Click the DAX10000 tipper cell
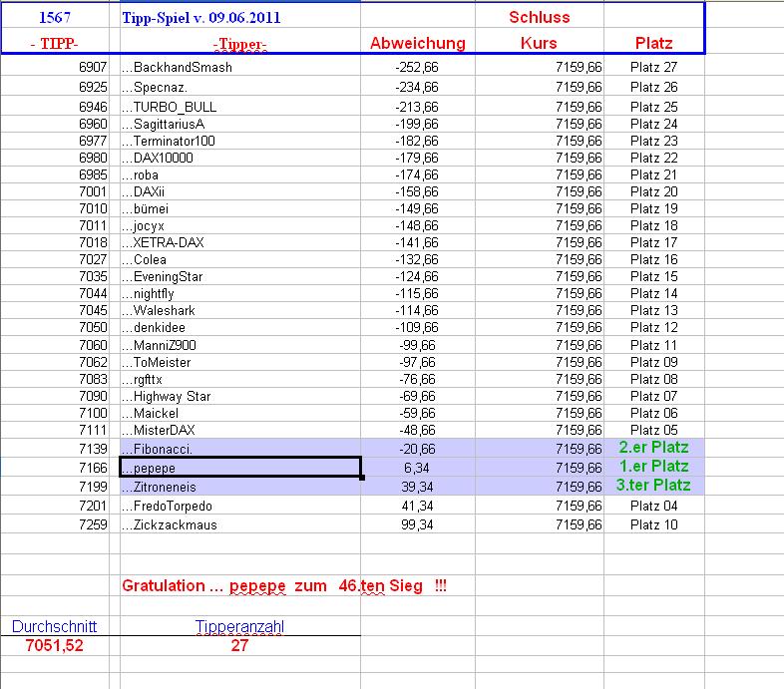The width and height of the screenshot is (784, 689). click(240, 158)
